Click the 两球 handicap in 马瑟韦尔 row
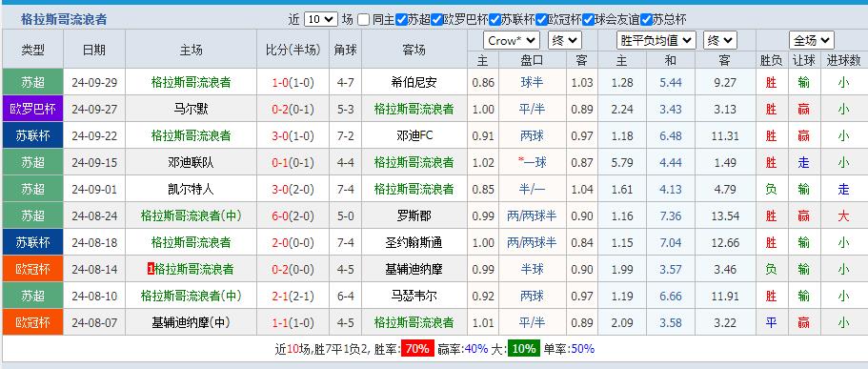The width and height of the screenshot is (868, 369). tap(532, 296)
